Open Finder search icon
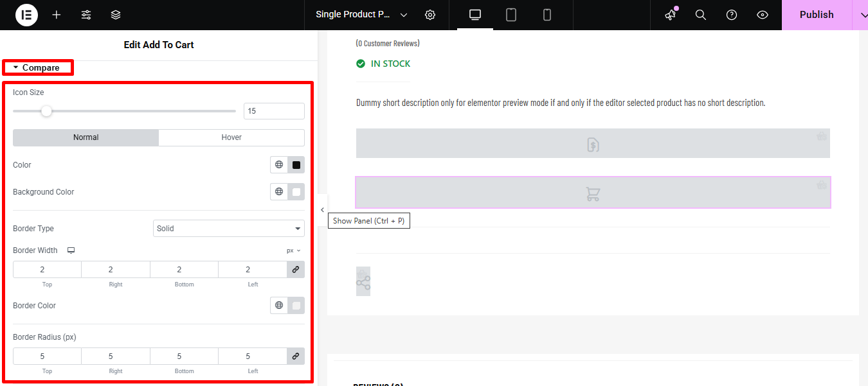 (x=701, y=15)
